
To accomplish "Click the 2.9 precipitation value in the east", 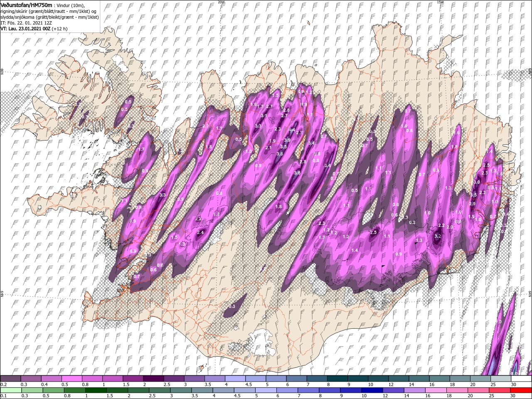I will [x=472, y=204].
